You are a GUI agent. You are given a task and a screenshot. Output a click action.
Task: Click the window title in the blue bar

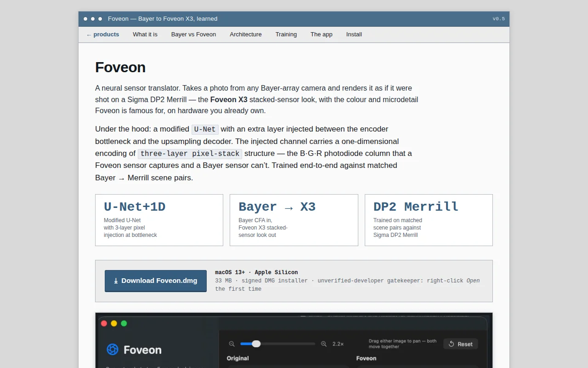tap(163, 19)
